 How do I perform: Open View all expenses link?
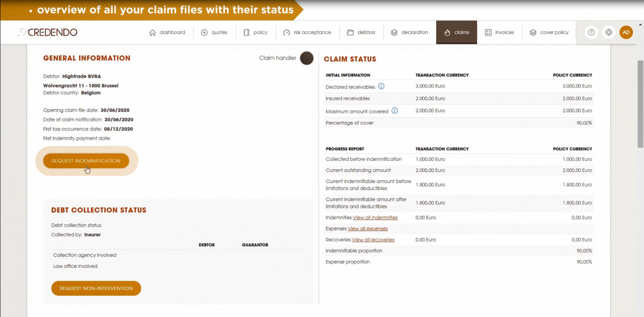click(368, 229)
